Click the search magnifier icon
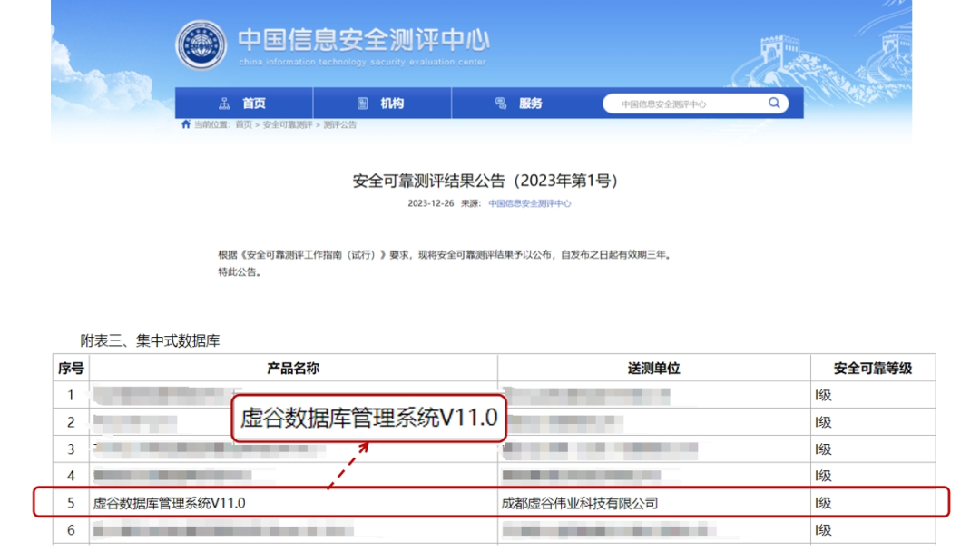 point(774,103)
